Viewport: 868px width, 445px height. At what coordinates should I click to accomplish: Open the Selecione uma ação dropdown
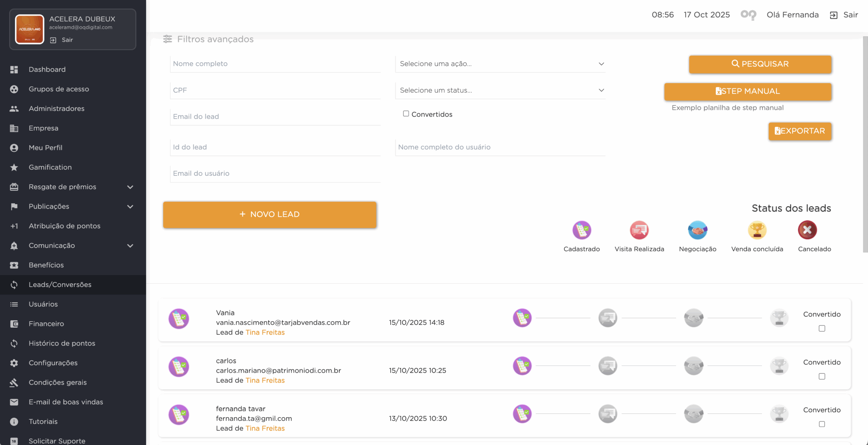(x=500, y=64)
